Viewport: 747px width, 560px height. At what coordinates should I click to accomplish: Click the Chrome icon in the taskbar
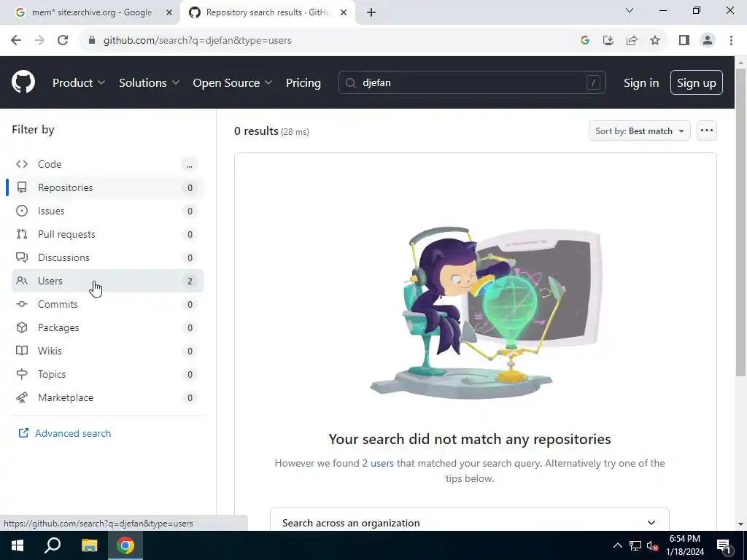(x=125, y=545)
